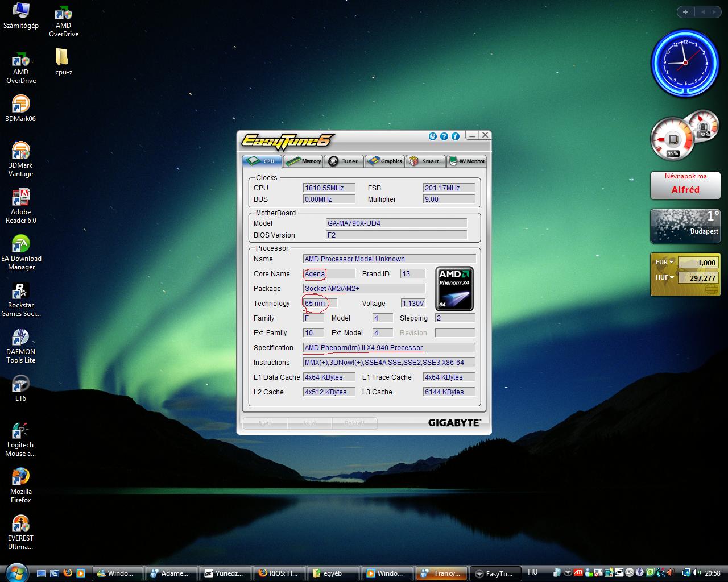
Task: Open the egyéb folder taskbar button
Action: [333, 573]
